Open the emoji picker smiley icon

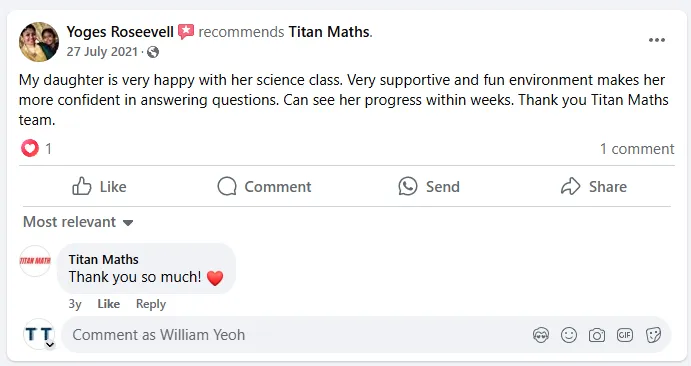[569, 335]
